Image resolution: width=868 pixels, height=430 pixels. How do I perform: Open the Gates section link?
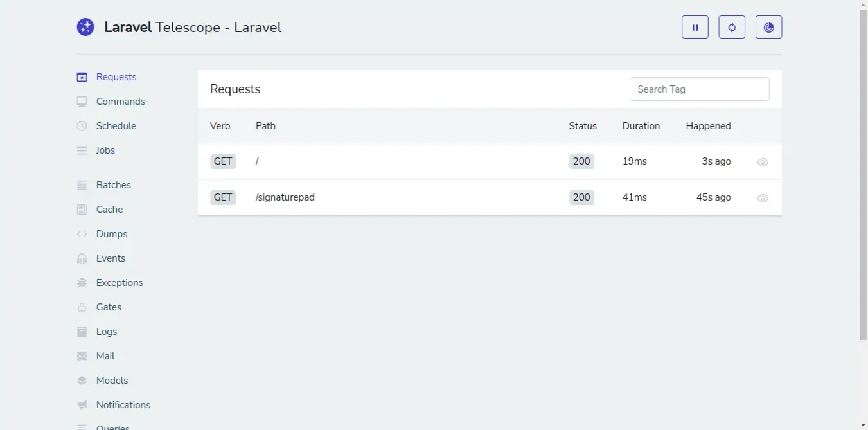tap(109, 307)
